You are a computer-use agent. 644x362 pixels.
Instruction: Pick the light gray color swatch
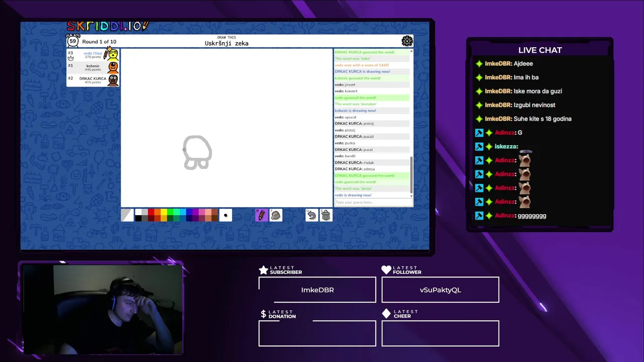click(x=144, y=212)
